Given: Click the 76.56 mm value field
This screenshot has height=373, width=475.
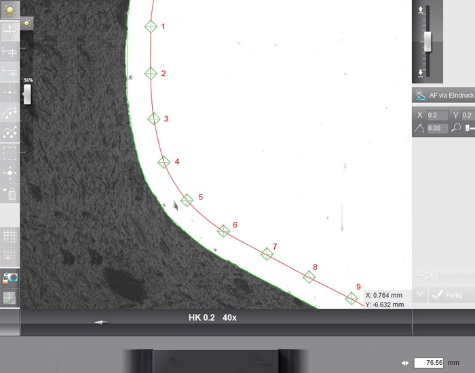Looking at the screenshot, I should pos(429,363).
